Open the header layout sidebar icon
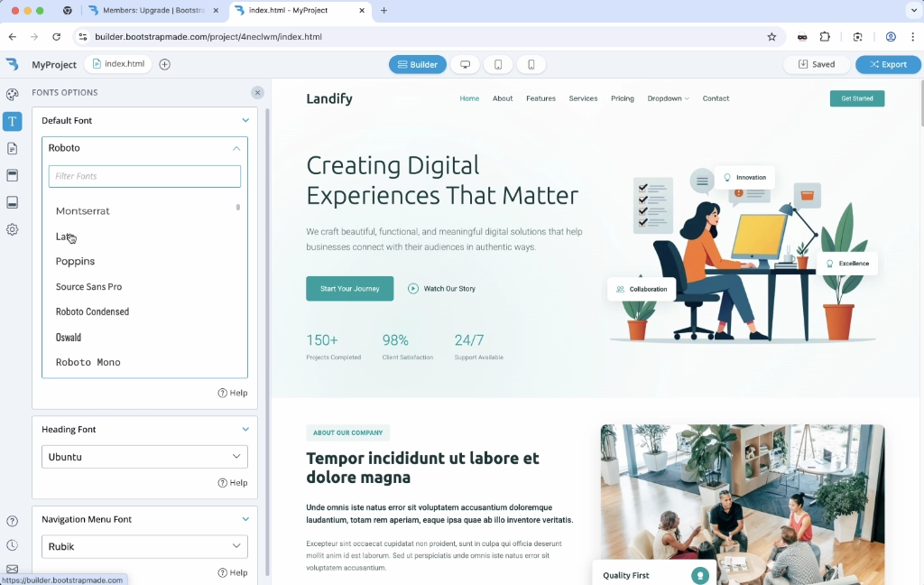 (x=12, y=176)
